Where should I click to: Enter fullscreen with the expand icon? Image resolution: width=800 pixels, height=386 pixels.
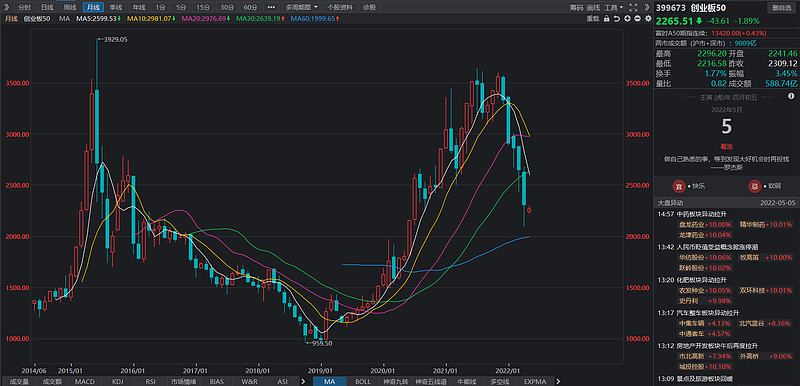click(x=634, y=7)
